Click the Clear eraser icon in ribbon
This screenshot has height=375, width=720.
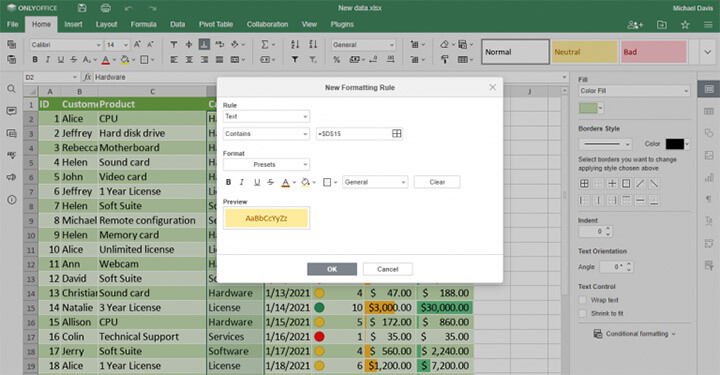tap(444, 45)
